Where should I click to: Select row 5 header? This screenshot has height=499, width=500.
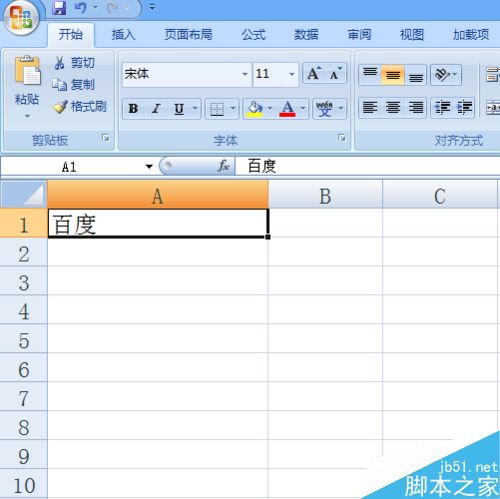click(x=23, y=339)
